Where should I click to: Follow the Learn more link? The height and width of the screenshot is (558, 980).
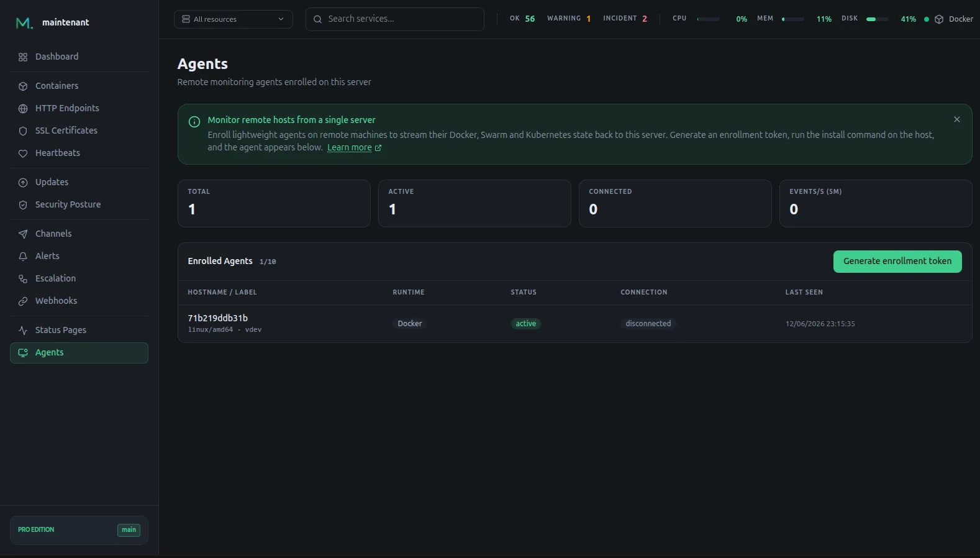(349, 148)
